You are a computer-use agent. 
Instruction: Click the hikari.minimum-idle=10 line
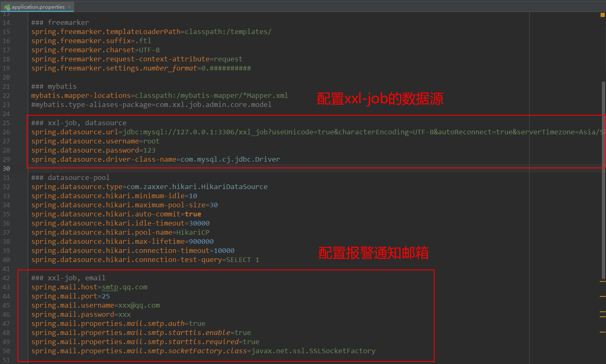(114, 196)
